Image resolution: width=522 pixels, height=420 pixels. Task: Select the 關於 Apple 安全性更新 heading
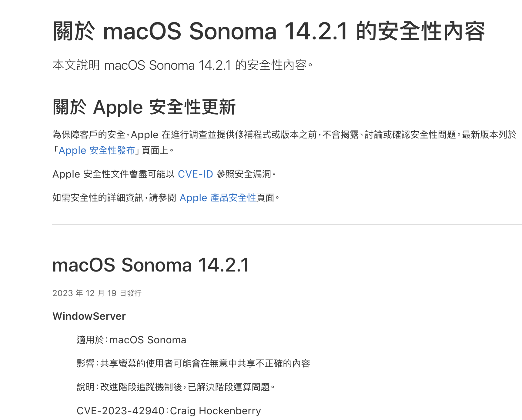point(144,107)
